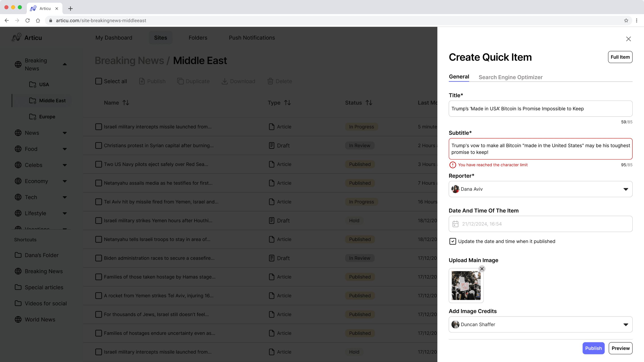Open the Breaking News shortcut
Viewport: 644px width, 362px height.
tap(39, 271)
